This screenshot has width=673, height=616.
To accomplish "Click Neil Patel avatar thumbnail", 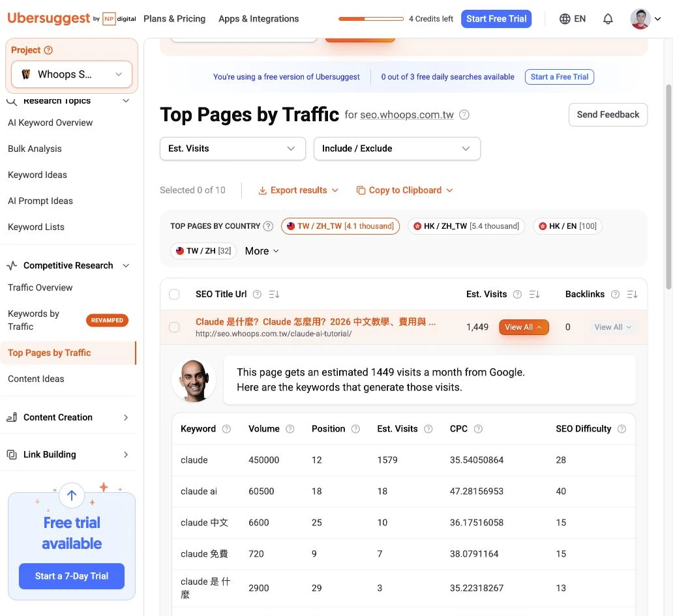I will [194, 380].
